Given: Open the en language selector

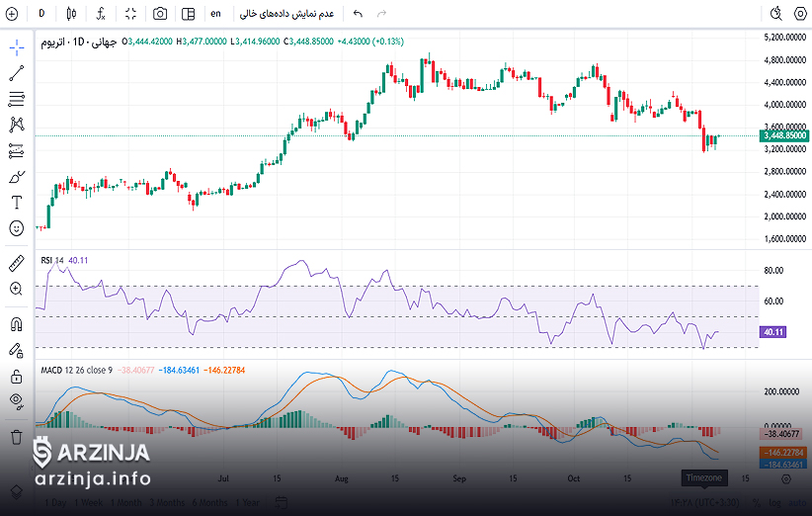Looking at the screenshot, I should 215,14.
